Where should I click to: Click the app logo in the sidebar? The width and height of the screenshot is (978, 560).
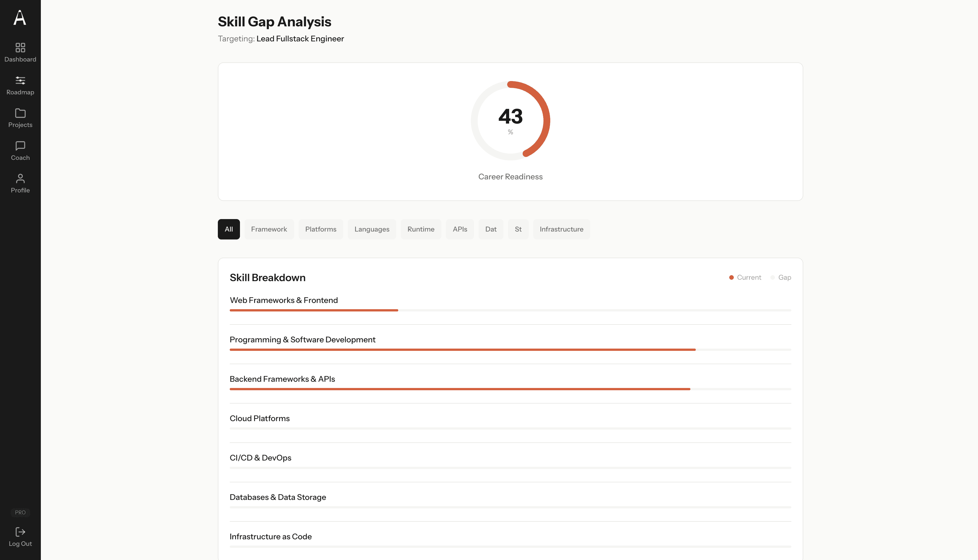click(x=20, y=18)
